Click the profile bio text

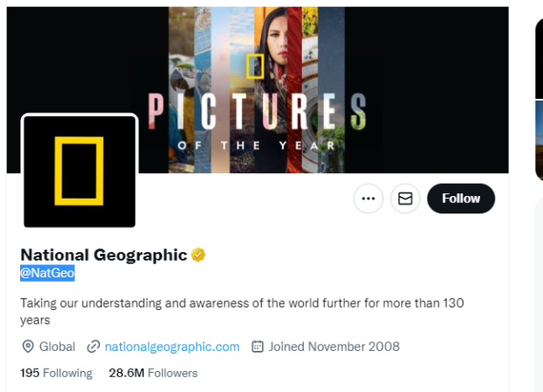pos(242,311)
